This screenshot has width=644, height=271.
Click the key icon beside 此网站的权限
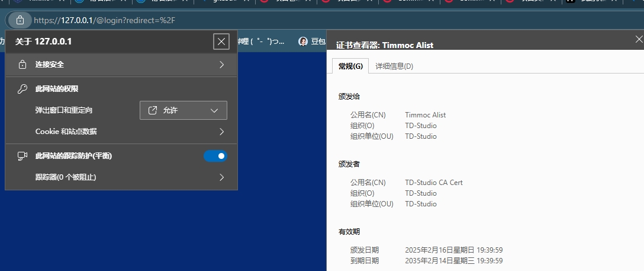coord(22,89)
